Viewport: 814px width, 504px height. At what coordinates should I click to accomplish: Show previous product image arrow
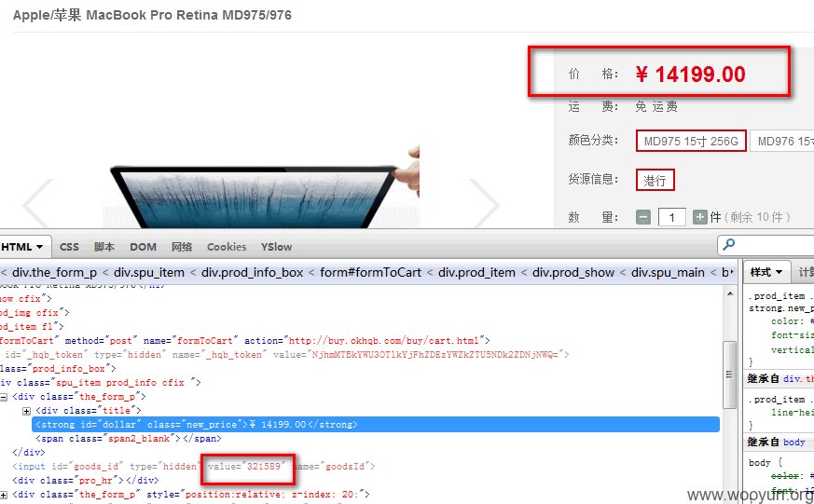[x=37, y=203]
